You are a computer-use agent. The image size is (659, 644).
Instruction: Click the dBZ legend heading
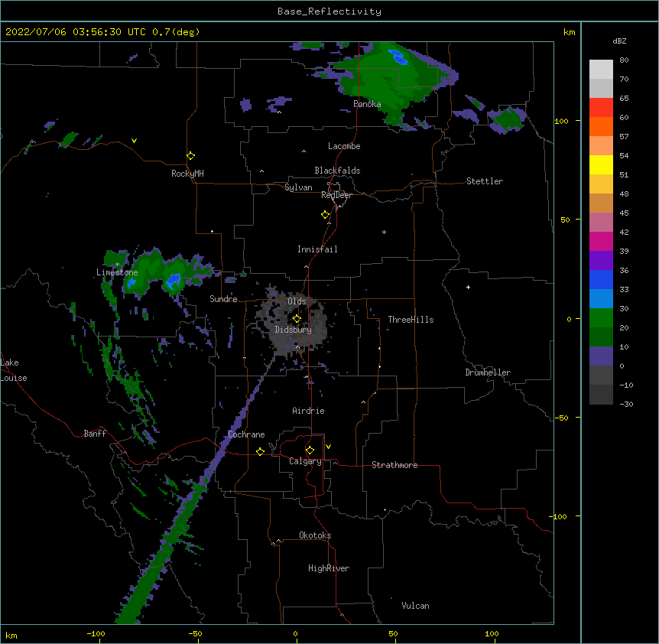(619, 41)
